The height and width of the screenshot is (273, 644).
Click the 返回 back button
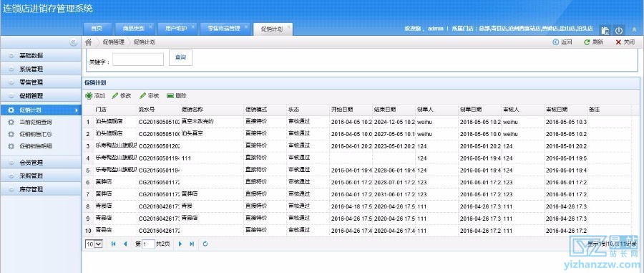pyautogui.click(x=562, y=42)
